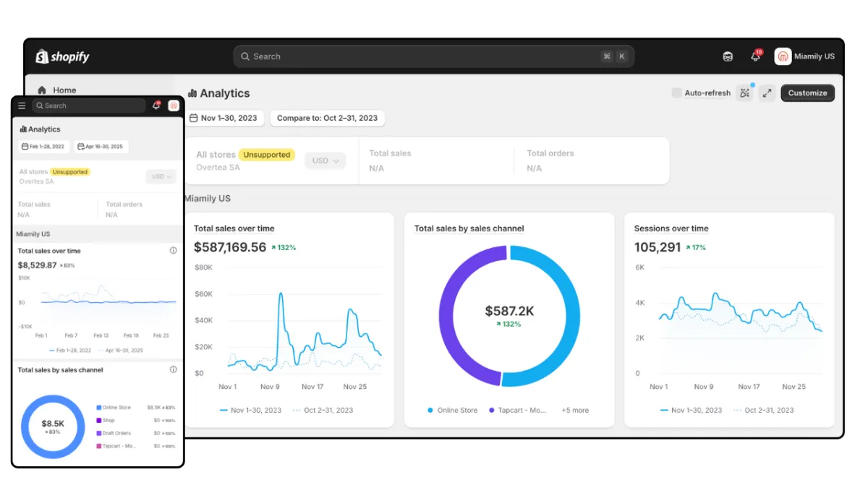
Task: Show info for mobile Total sales by channel
Action: tap(173, 369)
